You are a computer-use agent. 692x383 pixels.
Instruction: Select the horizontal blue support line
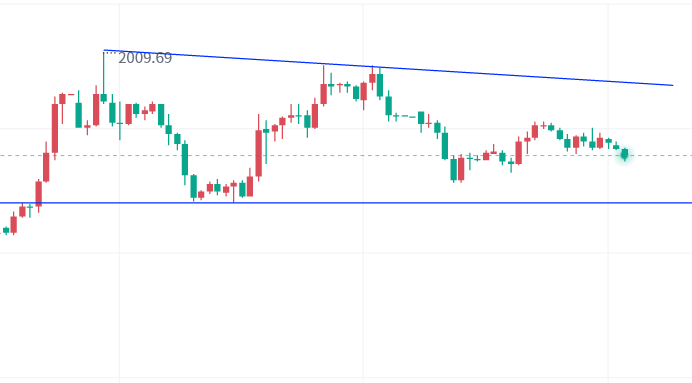pos(346,203)
